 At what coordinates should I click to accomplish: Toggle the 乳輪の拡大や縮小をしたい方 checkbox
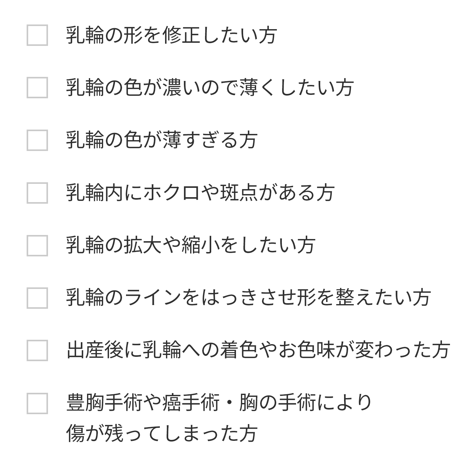37,246
